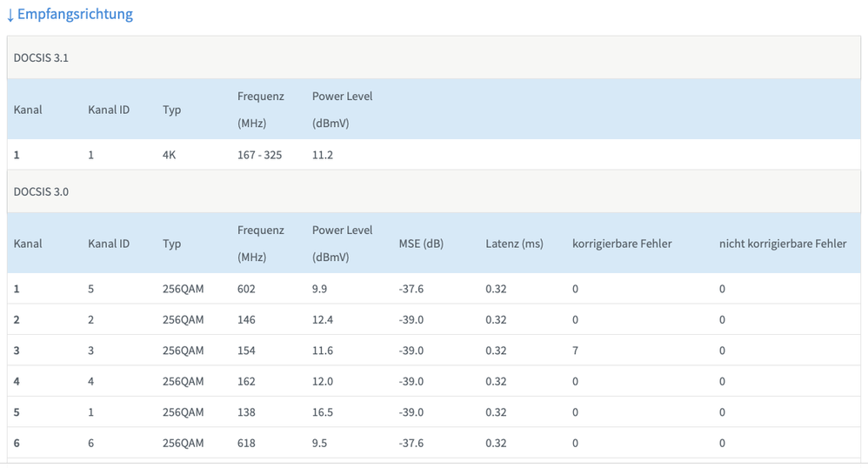Click the korrigierbare Fehler column header
The width and height of the screenshot is (868, 468).
[x=622, y=244]
